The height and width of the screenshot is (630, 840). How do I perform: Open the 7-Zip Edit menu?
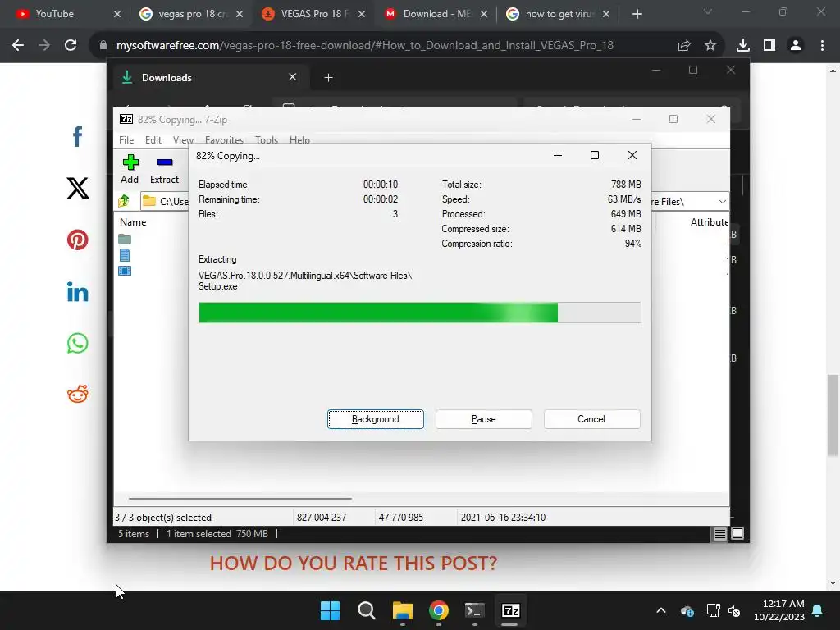point(153,139)
